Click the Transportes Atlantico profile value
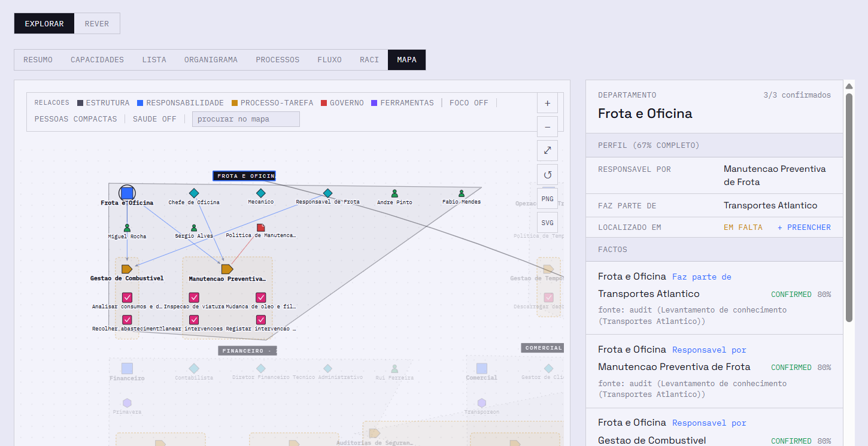 point(770,205)
